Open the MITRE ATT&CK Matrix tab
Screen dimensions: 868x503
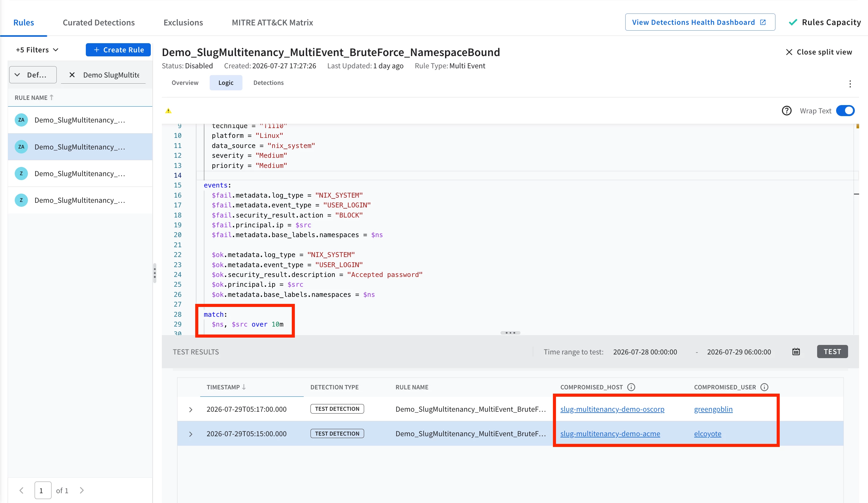pyautogui.click(x=272, y=22)
